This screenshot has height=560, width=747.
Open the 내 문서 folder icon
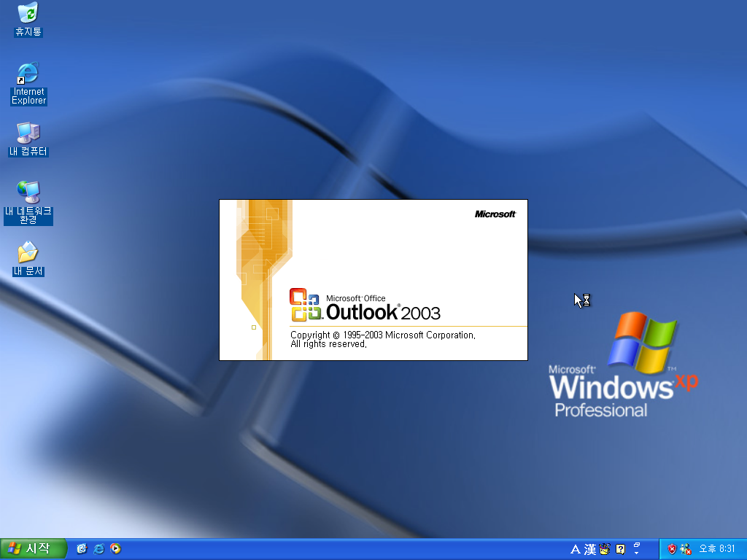click(x=28, y=252)
